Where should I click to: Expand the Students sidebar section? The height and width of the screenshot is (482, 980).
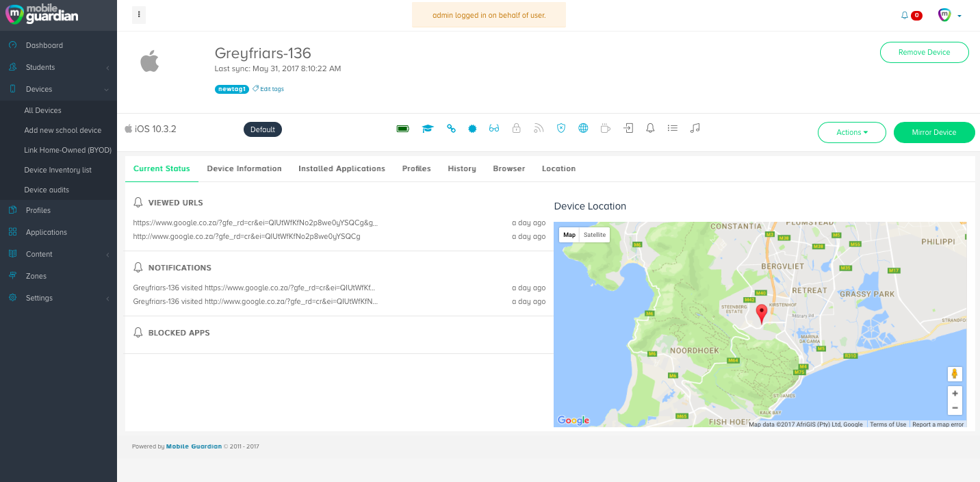(x=58, y=67)
